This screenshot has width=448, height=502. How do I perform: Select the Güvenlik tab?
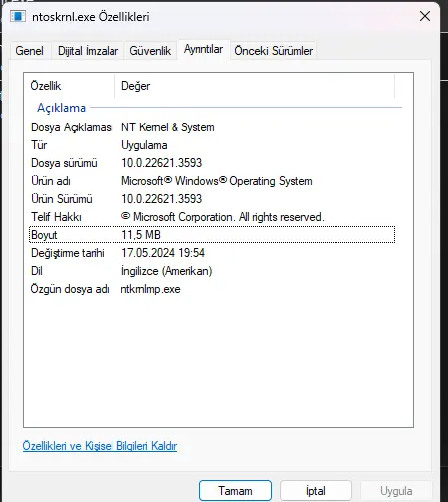point(150,51)
